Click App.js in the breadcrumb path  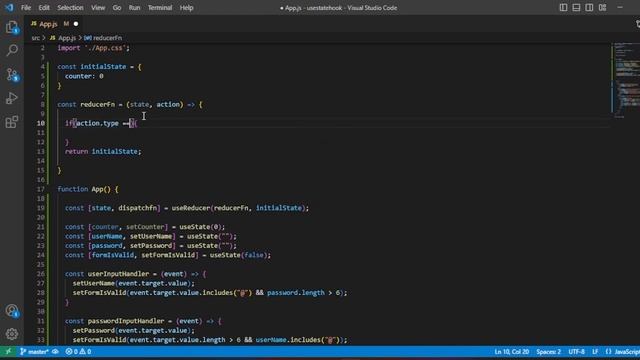pyautogui.click(x=67, y=38)
